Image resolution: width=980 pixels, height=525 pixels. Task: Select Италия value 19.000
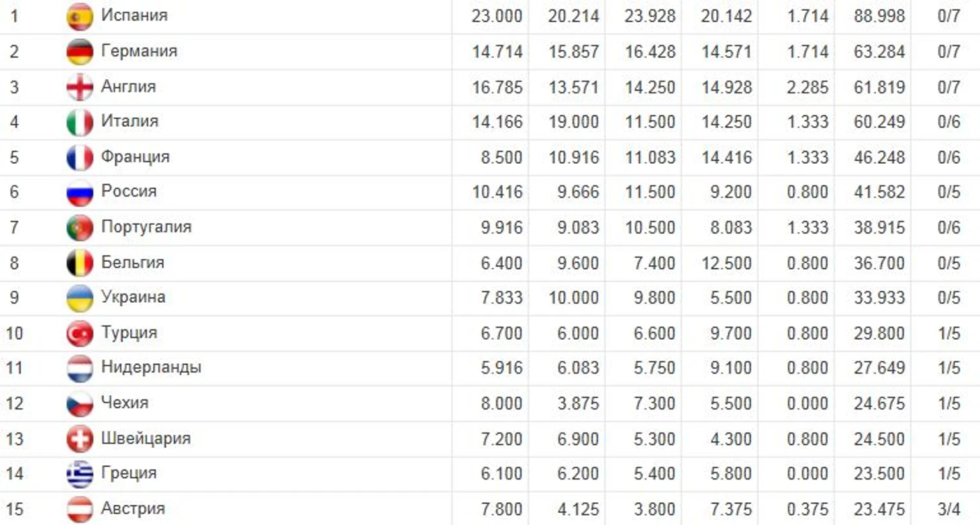tap(573, 122)
